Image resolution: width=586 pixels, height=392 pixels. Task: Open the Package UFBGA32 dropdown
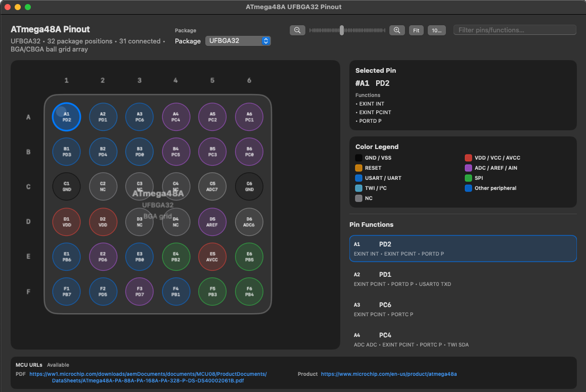point(238,41)
